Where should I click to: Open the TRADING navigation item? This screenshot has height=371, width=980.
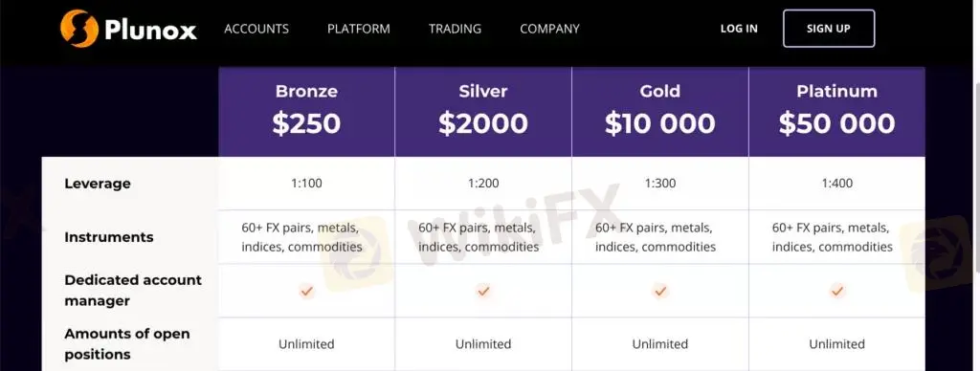[455, 29]
